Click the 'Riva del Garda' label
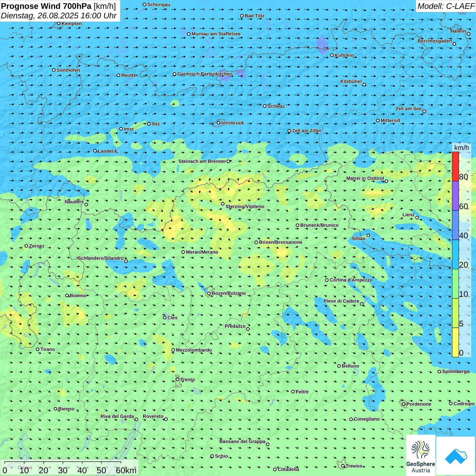 click(117, 416)
